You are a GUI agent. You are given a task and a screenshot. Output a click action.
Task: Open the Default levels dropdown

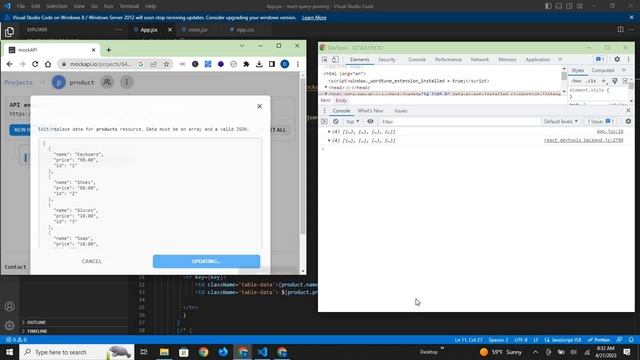click(561, 121)
